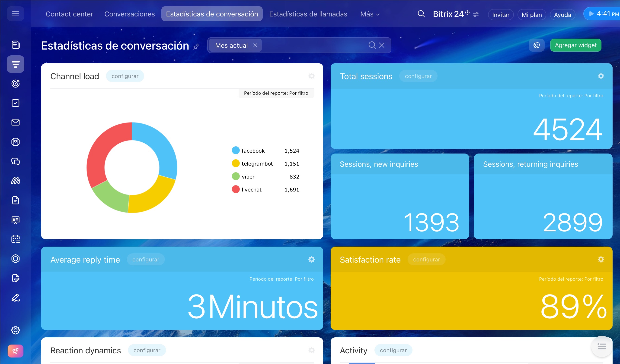Toggle viber series in legend

248,176
